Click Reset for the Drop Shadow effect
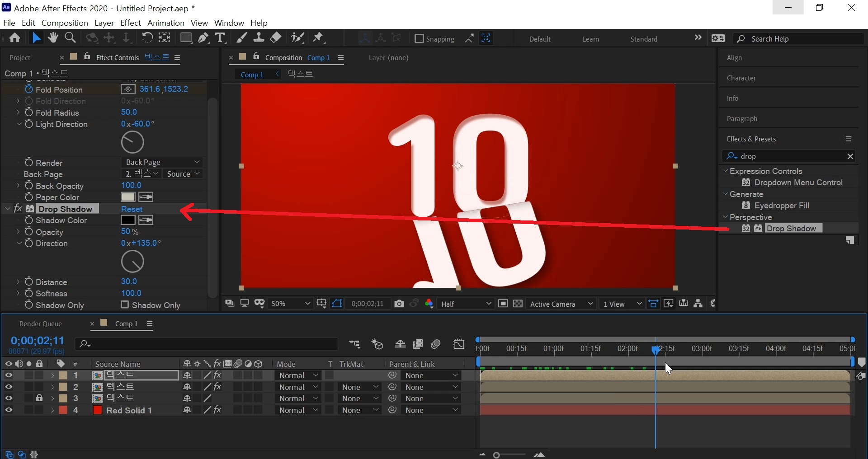This screenshot has width=868, height=459. 132,209
